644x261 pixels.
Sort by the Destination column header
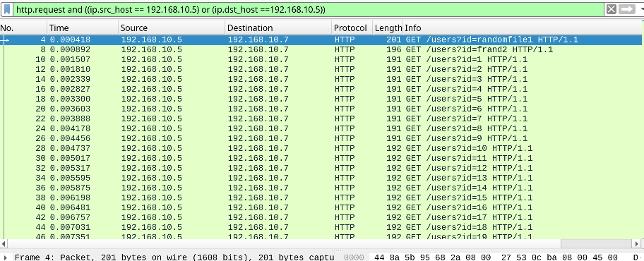click(278, 28)
